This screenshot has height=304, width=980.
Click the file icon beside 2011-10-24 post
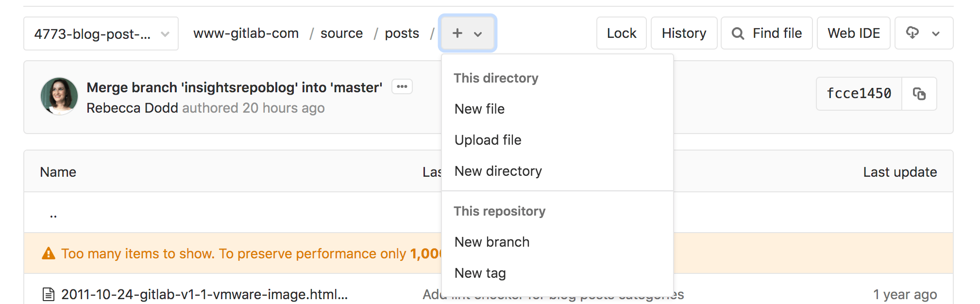click(x=49, y=294)
